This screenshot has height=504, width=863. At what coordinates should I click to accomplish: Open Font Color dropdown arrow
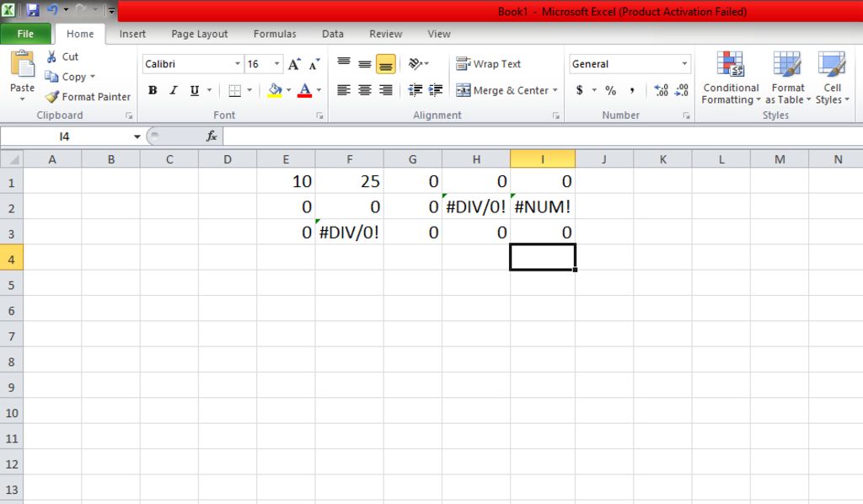(319, 90)
